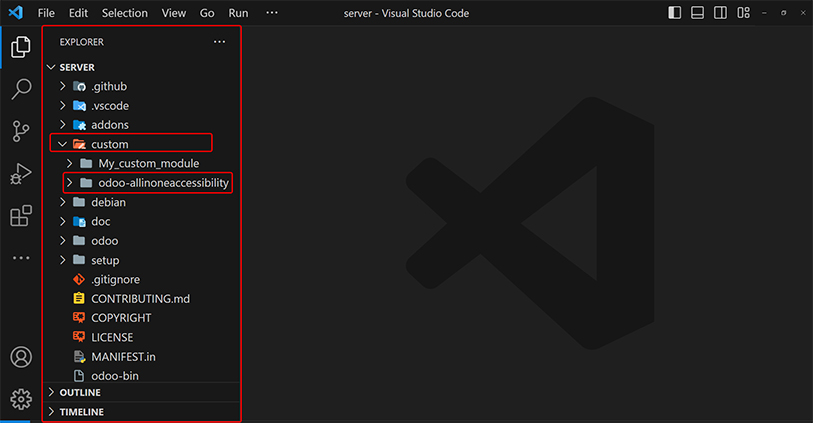
Task: Expand the debian folder chevron
Action: [62, 202]
